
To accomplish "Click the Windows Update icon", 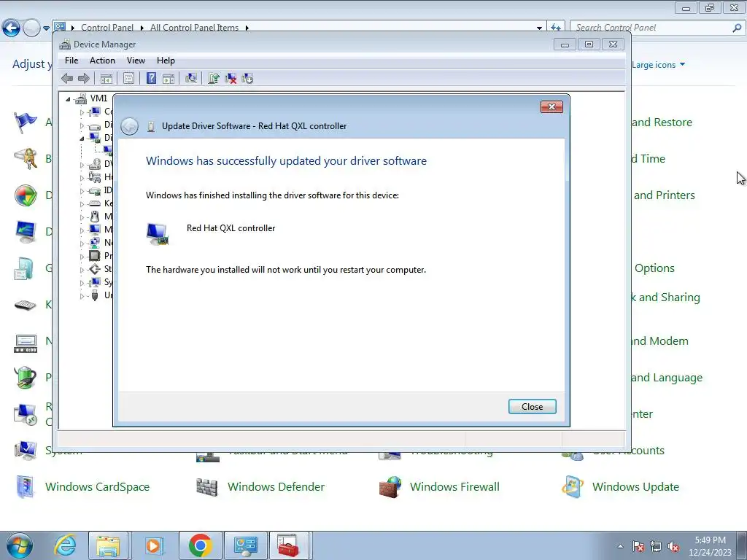I will coord(572,486).
